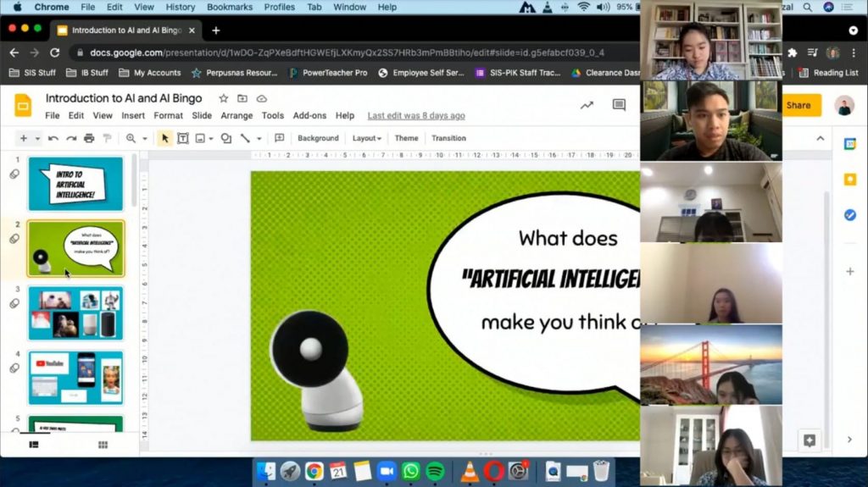Open Google Tasks in the side panel
The width and height of the screenshot is (868, 487).
(849, 215)
